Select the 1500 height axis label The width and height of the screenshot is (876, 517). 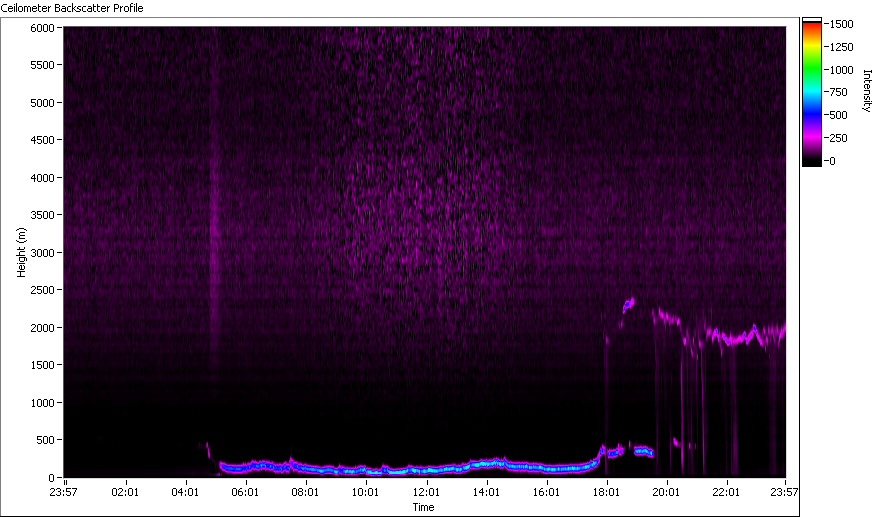[x=42, y=364]
